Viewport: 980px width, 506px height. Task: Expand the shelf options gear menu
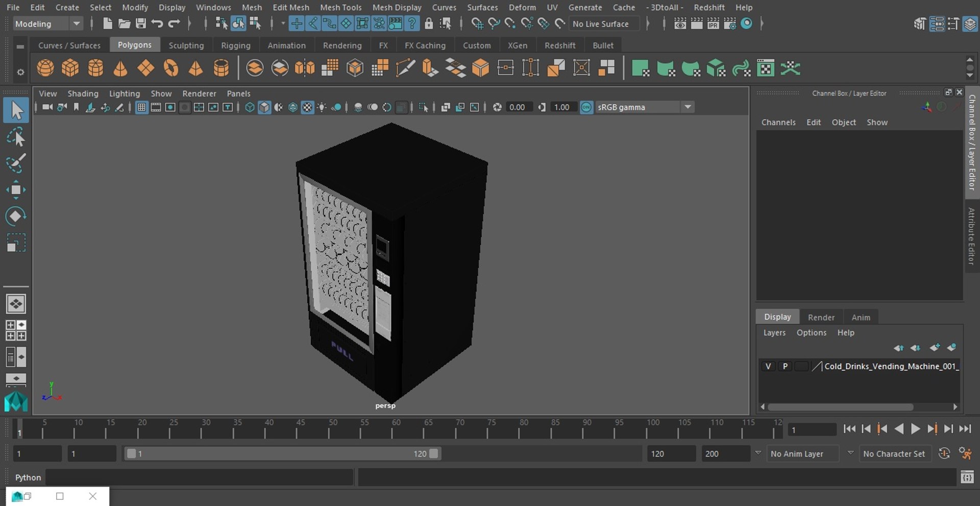pos(20,72)
